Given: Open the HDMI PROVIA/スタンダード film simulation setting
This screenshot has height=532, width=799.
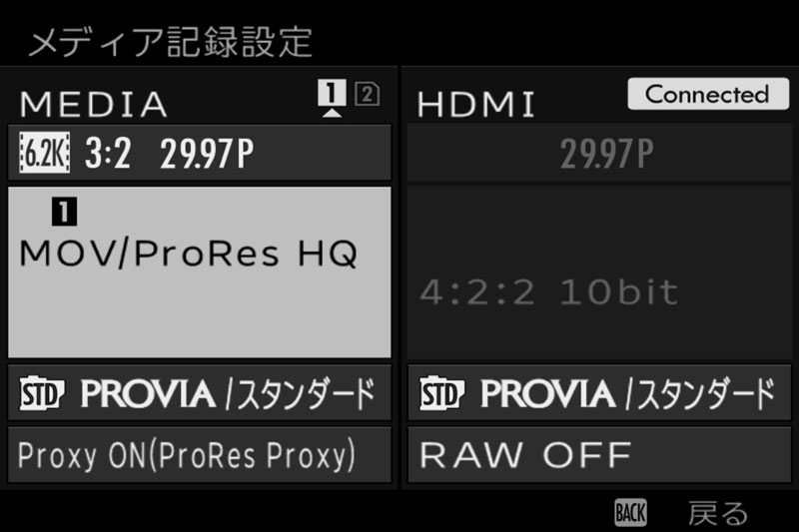Looking at the screenshot, I should coord(599,392).
